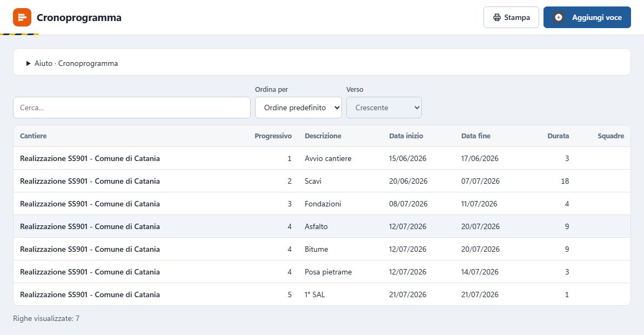Select the 1° SAL row
This screenshot has height=335, width=644.
click(x=322, y=294)
